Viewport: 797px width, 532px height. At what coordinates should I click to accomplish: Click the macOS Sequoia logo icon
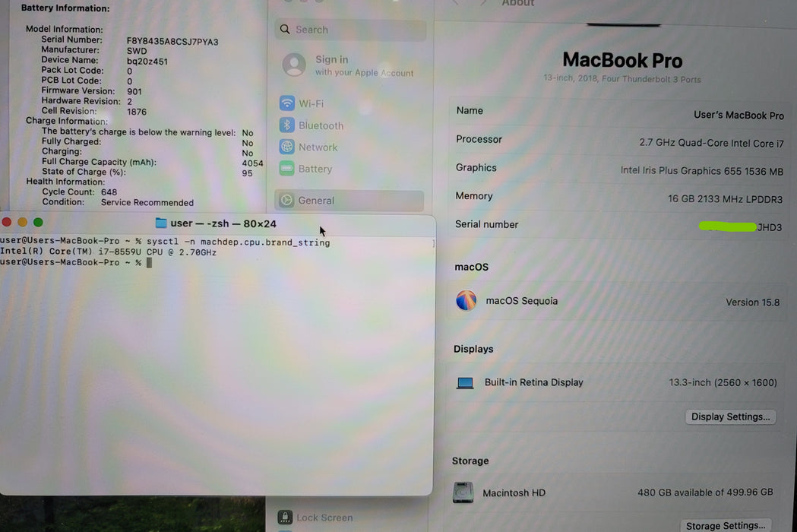466,301
